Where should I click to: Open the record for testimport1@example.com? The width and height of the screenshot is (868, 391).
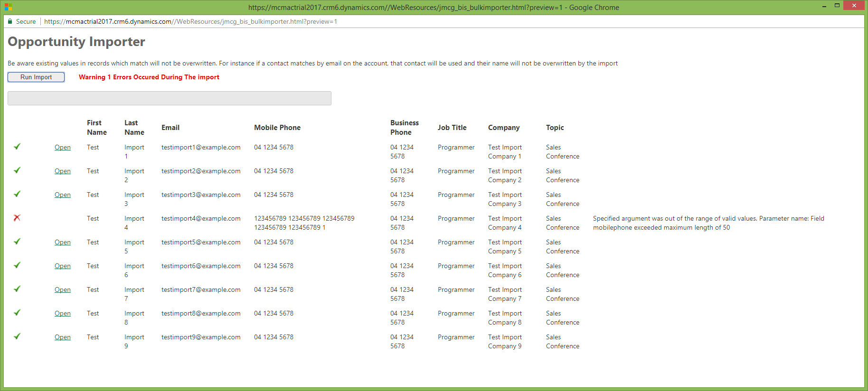point(62,148)
